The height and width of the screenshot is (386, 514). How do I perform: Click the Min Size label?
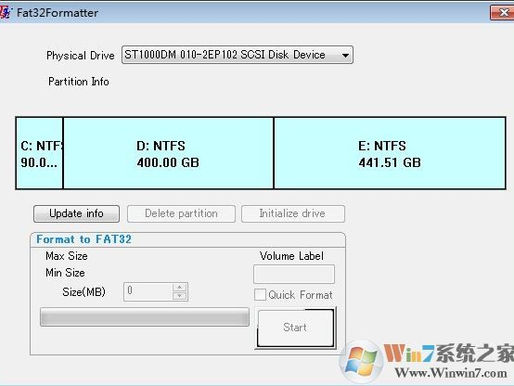pos(65,273)
